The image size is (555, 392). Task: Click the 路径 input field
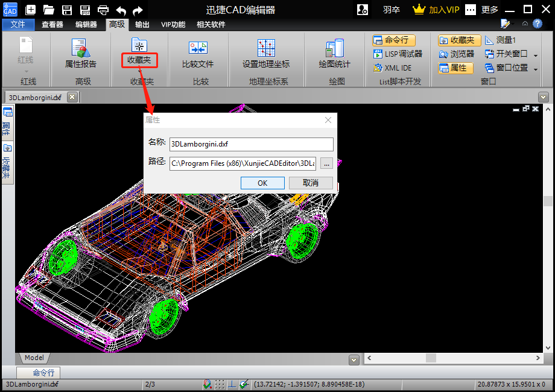tap(243, 163)
